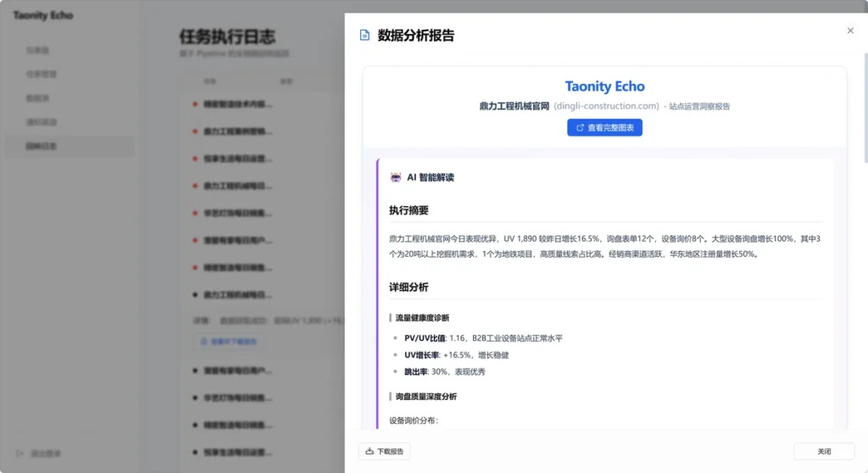This screenshot has height=473, width=868.
Task: Click the 任务执行日志 page title behind dialog
Action: pyautogui.click(x=227, y=36)
